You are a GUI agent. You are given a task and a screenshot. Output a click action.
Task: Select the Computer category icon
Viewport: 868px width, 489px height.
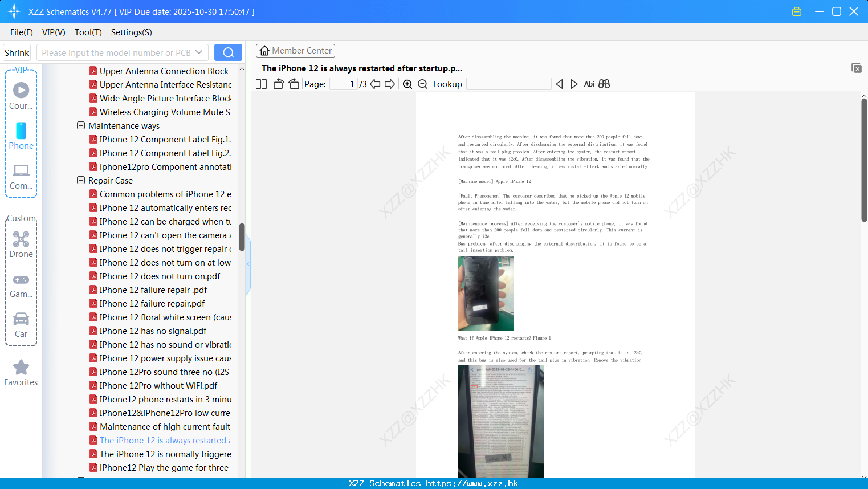coord(21,176)
